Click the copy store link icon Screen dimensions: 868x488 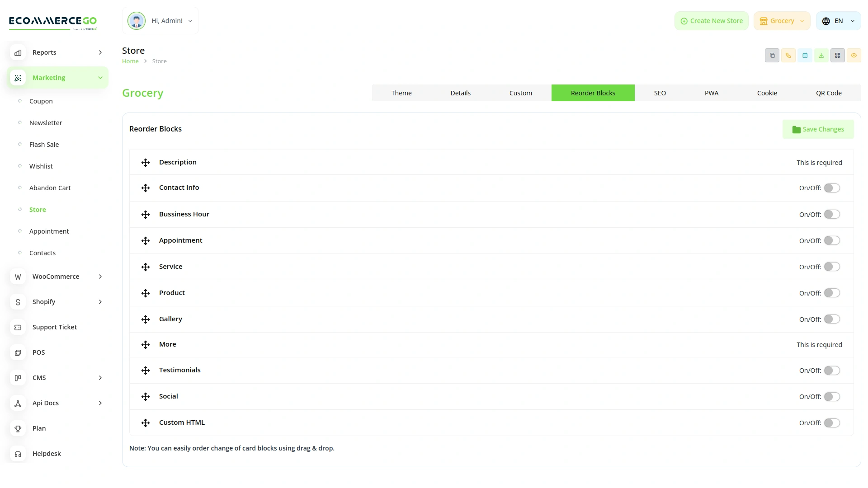pos(772,55)
